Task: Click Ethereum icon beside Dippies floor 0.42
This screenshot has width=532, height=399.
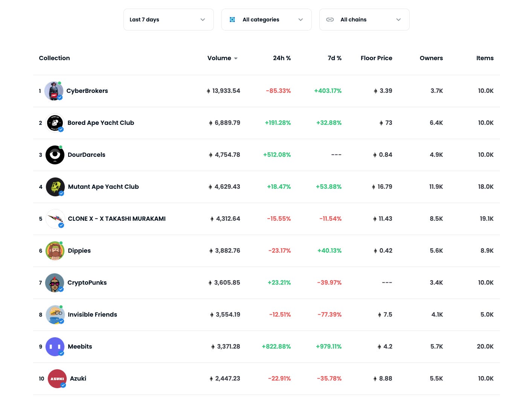Action: 375,251
